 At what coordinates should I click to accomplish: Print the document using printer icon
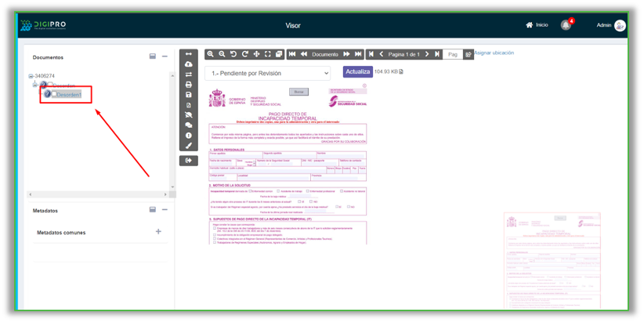pos(188,85)
